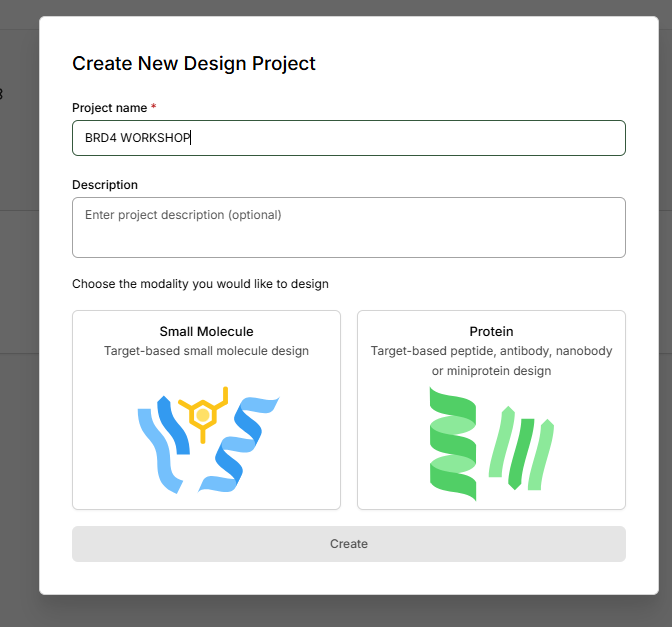Click into the project description text area

(349, 228)
